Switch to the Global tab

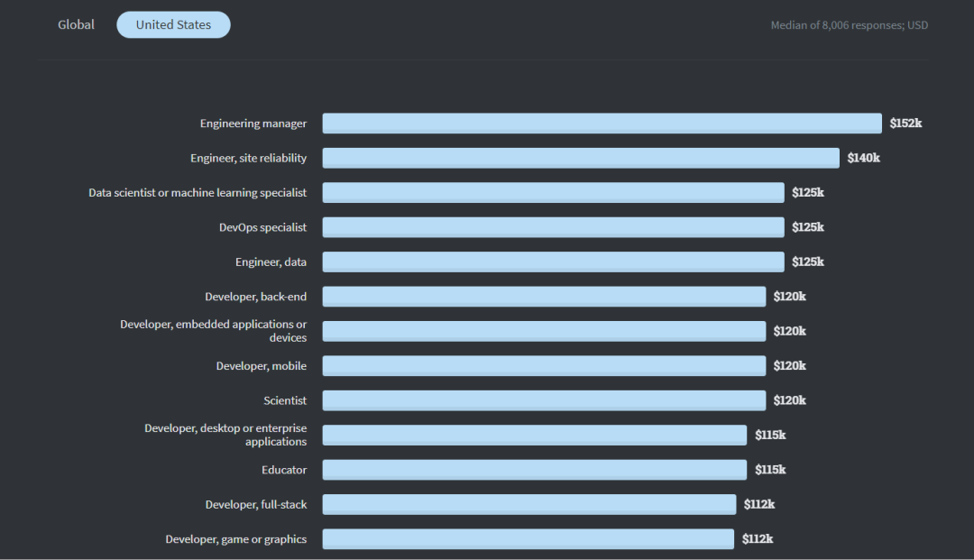click(x=76, y=25)
